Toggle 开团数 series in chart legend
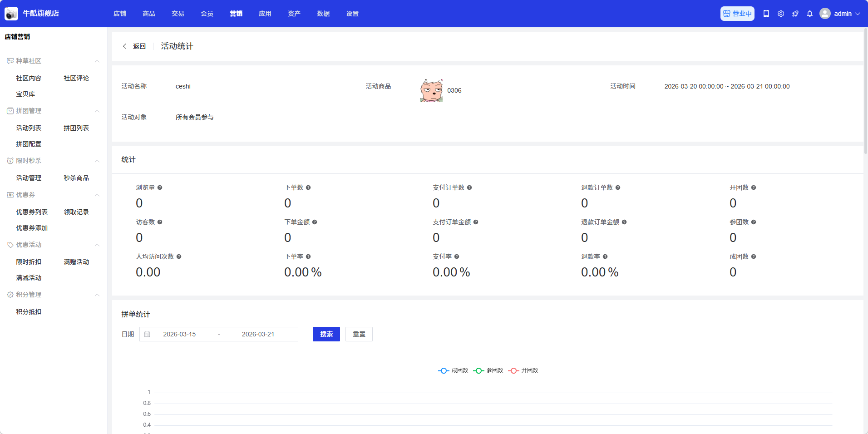This screenshot has width=868, height=434. [x=523, y=370]
